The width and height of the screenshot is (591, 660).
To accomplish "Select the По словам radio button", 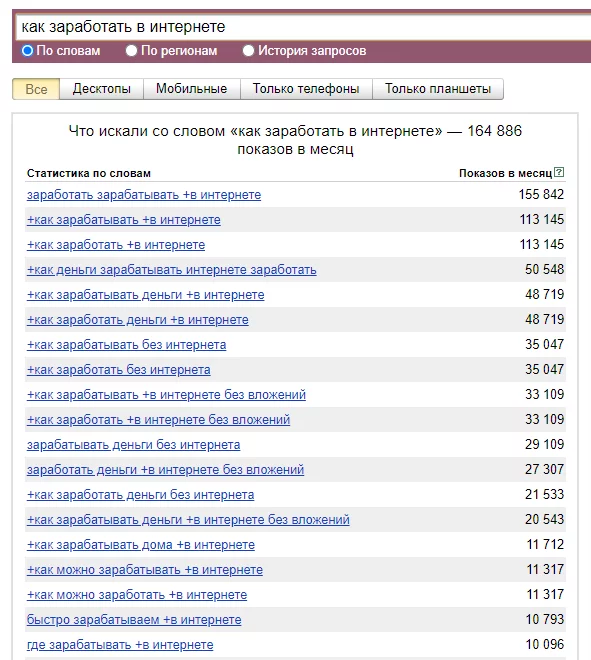I will pos(27,51).
